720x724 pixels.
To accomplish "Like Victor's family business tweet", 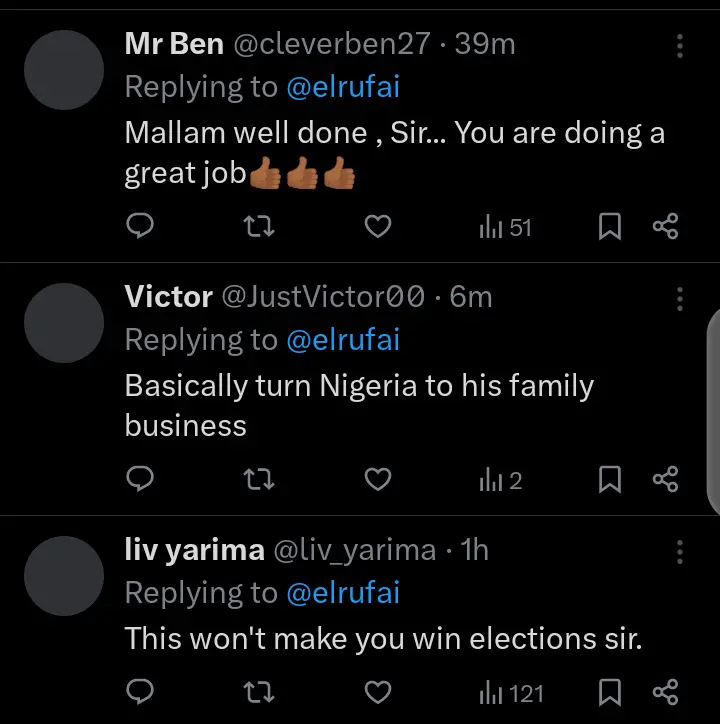I will (x=376, y=481).
